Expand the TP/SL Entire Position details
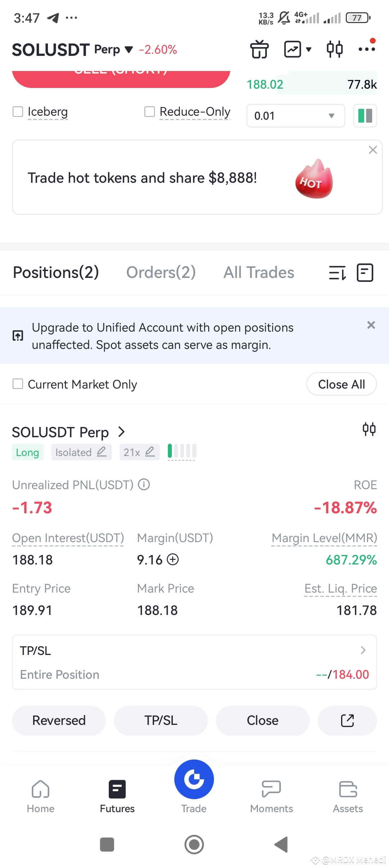 click(363, 650)
